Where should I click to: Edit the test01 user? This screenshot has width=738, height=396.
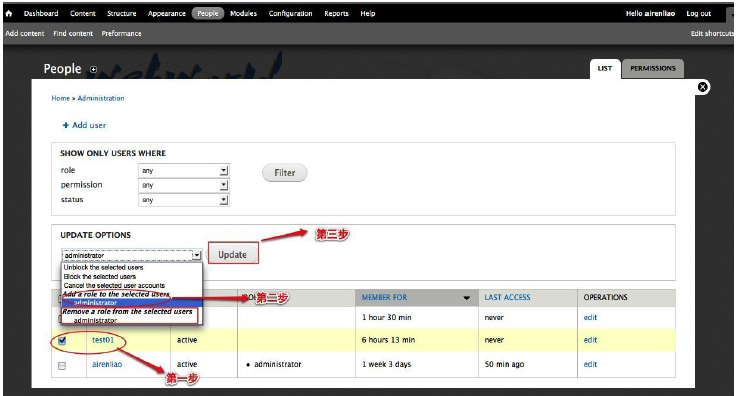pos(590,340)
